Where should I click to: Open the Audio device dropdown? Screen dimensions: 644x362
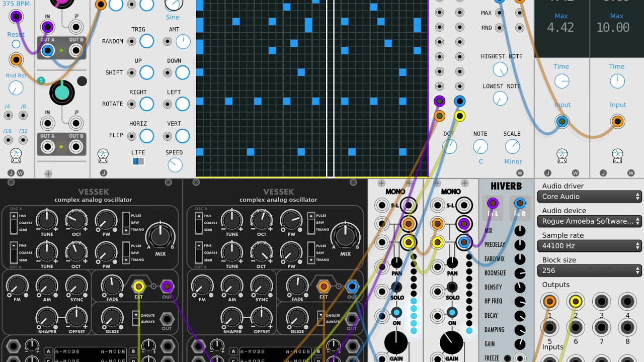[x=591, y=221]
